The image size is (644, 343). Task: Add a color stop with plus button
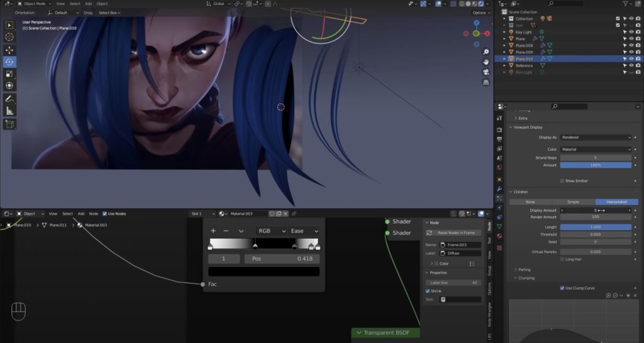coord(213,231)
